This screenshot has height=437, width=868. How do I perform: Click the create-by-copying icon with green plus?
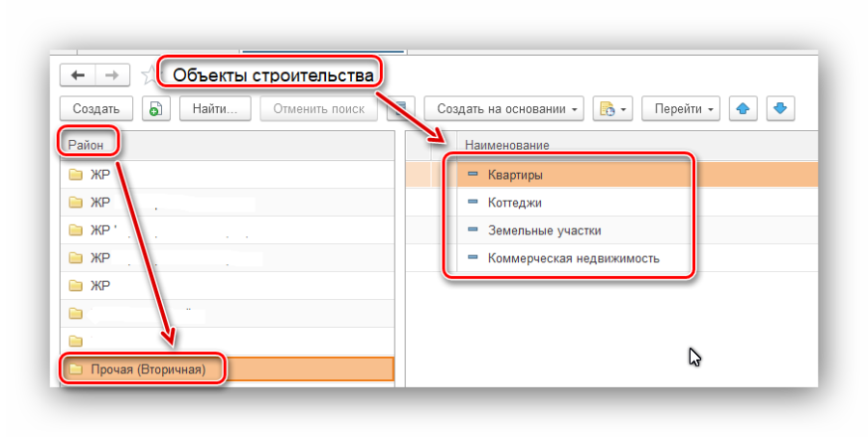(156, 109)
